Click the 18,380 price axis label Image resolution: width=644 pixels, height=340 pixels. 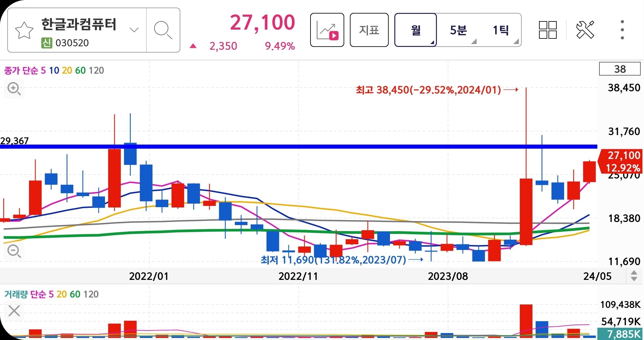(624, 218)
